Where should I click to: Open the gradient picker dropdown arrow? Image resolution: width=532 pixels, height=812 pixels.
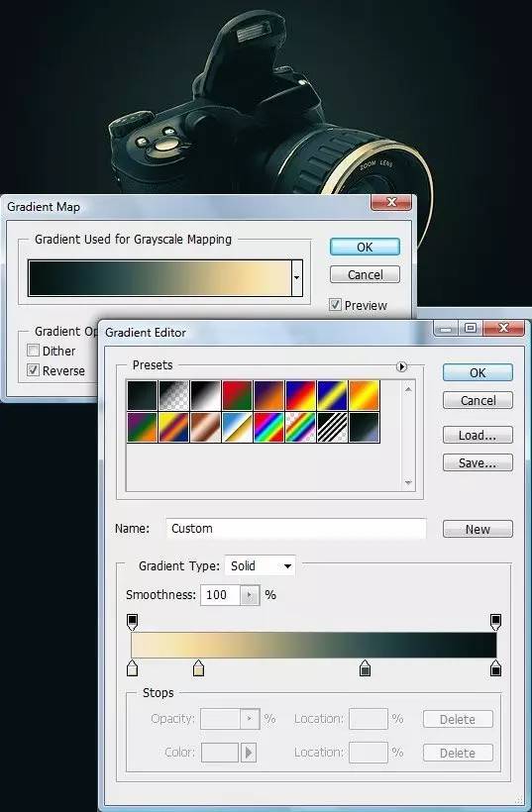tap(297, 277)
